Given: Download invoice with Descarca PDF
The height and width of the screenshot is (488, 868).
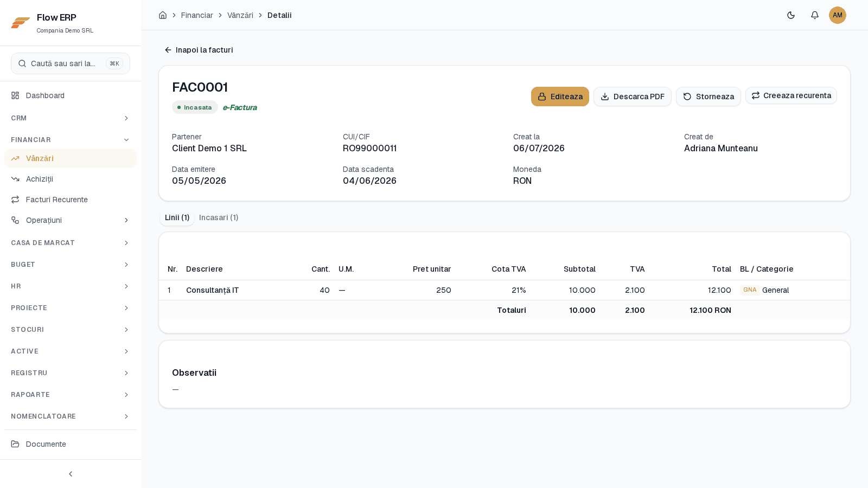Looking at the screenshot, I should tap(633, 97).
